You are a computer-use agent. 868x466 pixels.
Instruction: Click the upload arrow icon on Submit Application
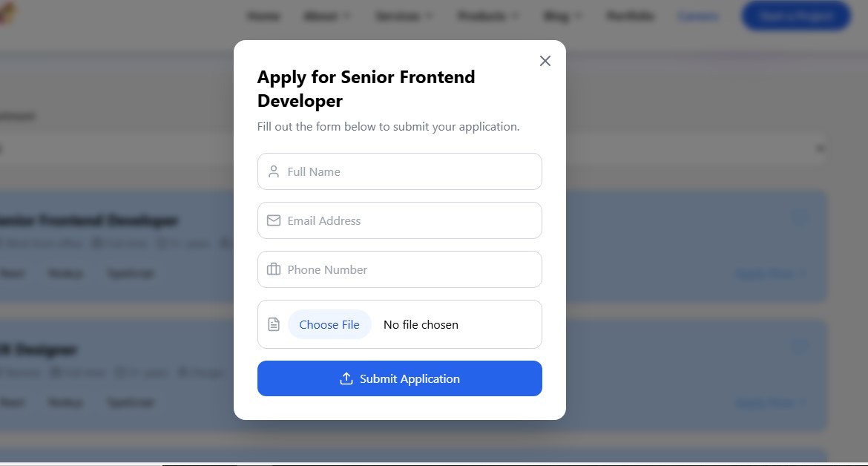346,378
